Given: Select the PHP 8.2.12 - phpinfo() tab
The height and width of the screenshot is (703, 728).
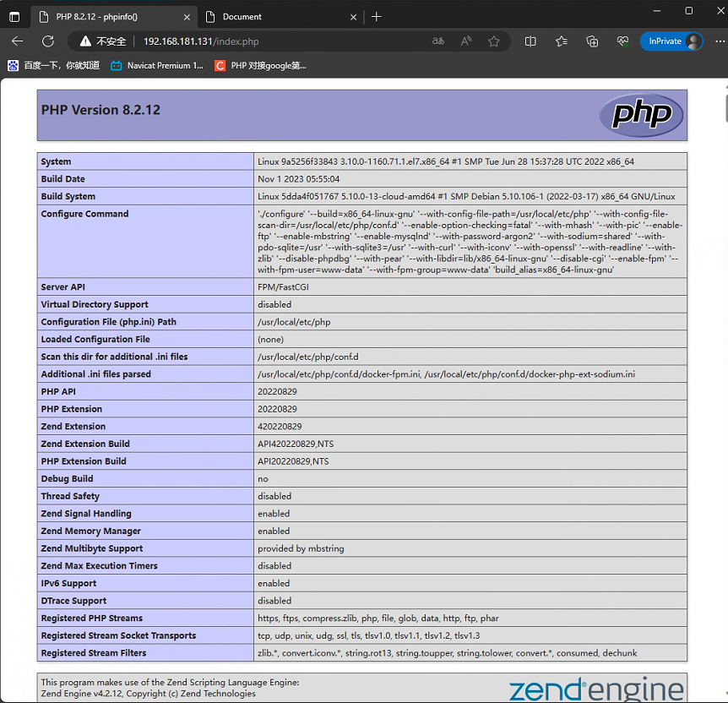Looking at the screenshot, I should [114, 17].
